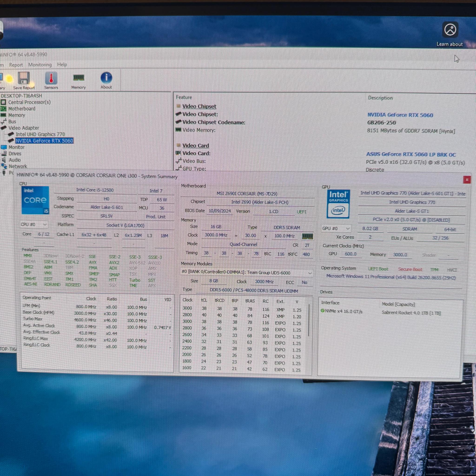Click the Save Report floppy disk icon

click(24, 78)
